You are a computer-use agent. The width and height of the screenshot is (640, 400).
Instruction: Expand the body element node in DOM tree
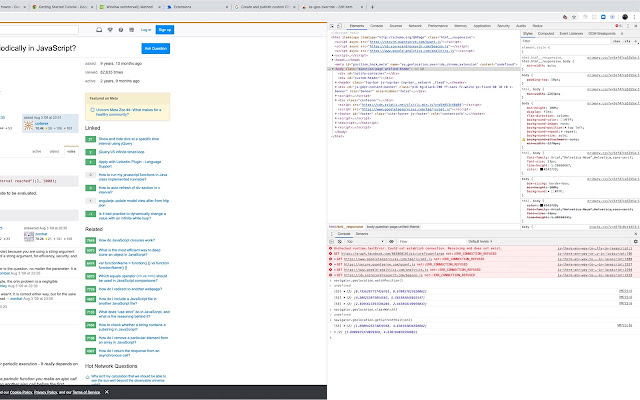point(330,68)
